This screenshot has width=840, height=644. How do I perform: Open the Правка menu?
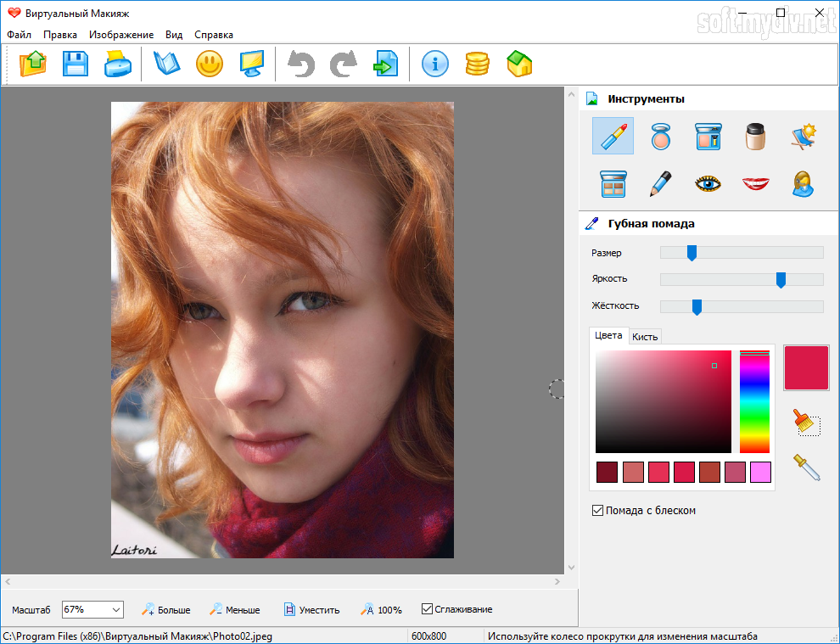tap(60, 35)
